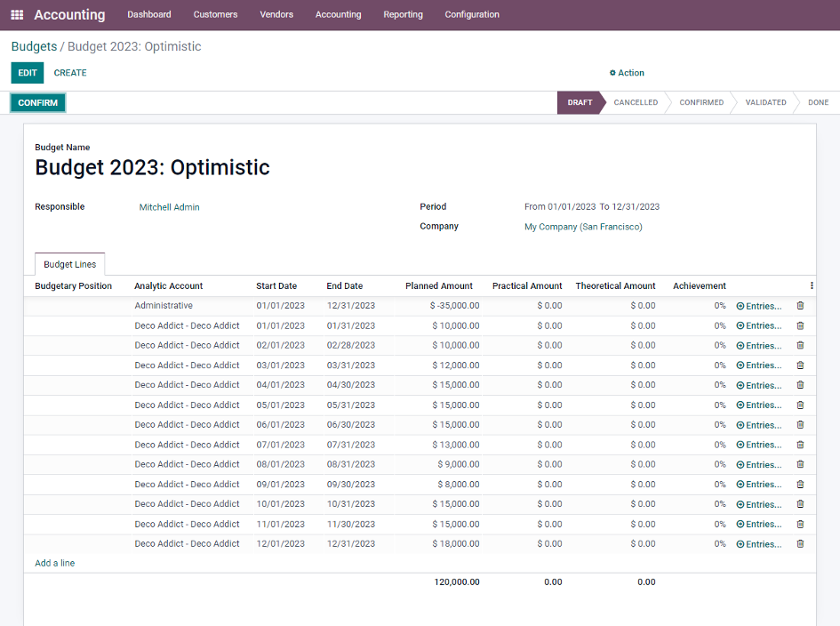Sort by Theoretical Amount column header

[615, 285]
